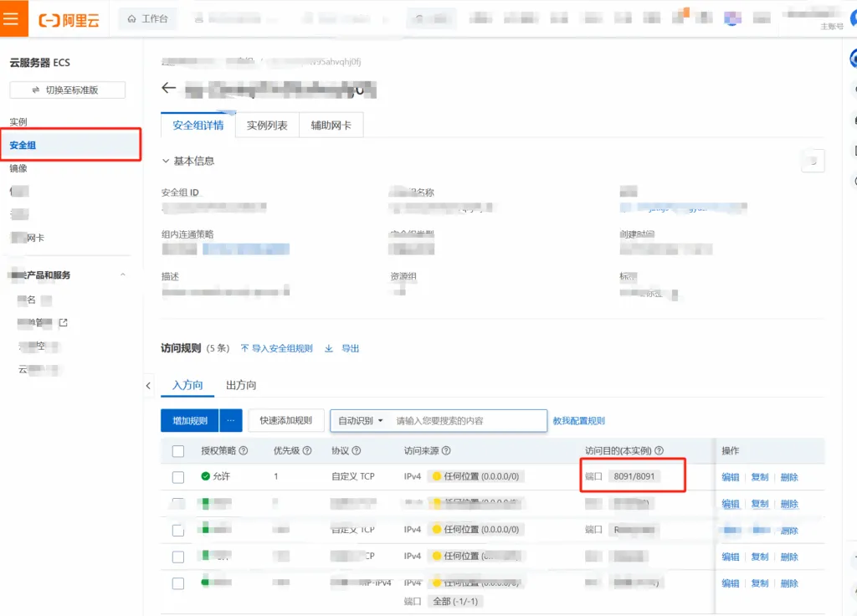Click the green 允许 status icon
Image resolution: width=857 pixels, height=616 pixels.
point(206,476)
